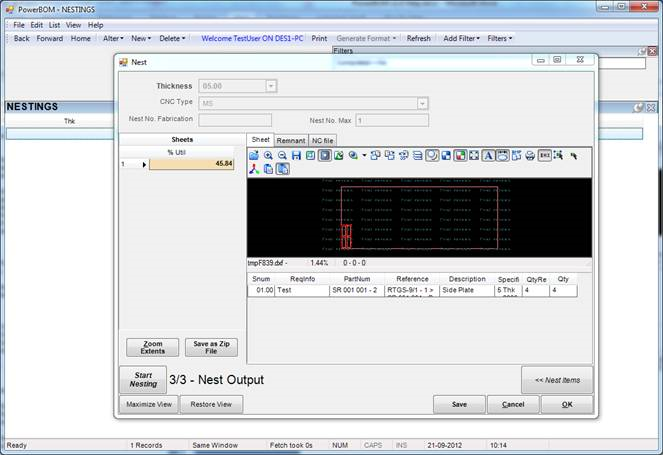This screenshot has height=455, width=663.
Task: Expand the Add Filter dropdown
Action: (x=461, y=38)
